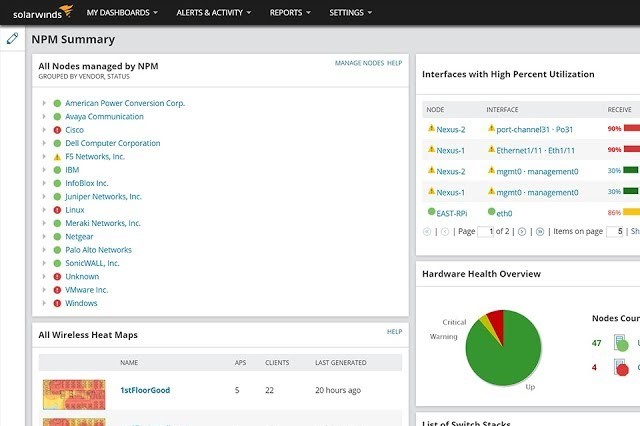
Task: Click the 47 nodes count value
Action: [596, 343]
